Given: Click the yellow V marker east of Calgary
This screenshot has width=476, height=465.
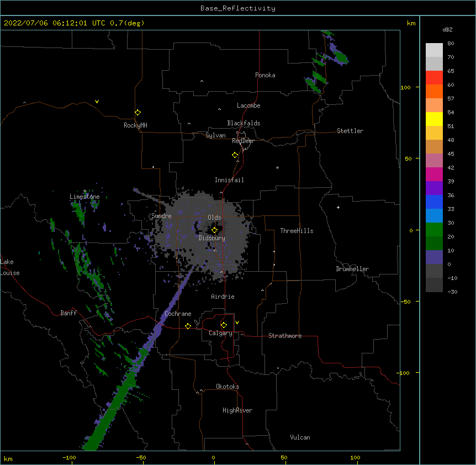Looking at the screenshot, I should [x=237, y=323].
